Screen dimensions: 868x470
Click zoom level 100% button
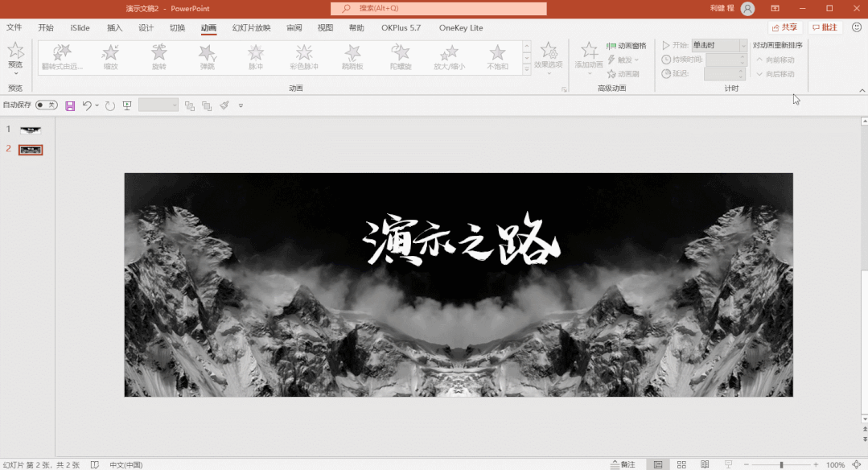tap(835, 464)
